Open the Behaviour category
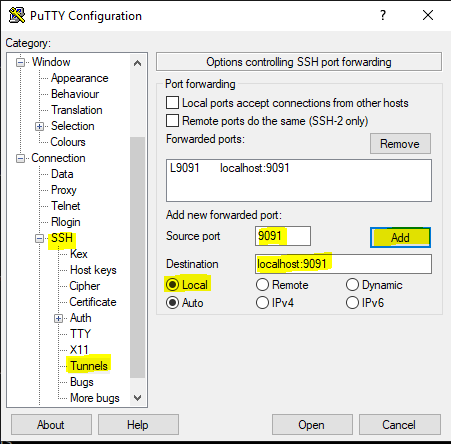Image resolution: width=451 pixels, height=444 pixels. tap(75, 94)
